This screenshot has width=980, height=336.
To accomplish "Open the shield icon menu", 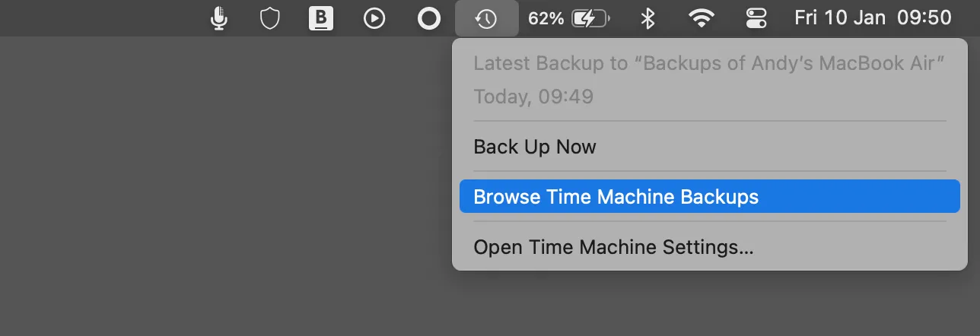I will (x=270, y=18).
